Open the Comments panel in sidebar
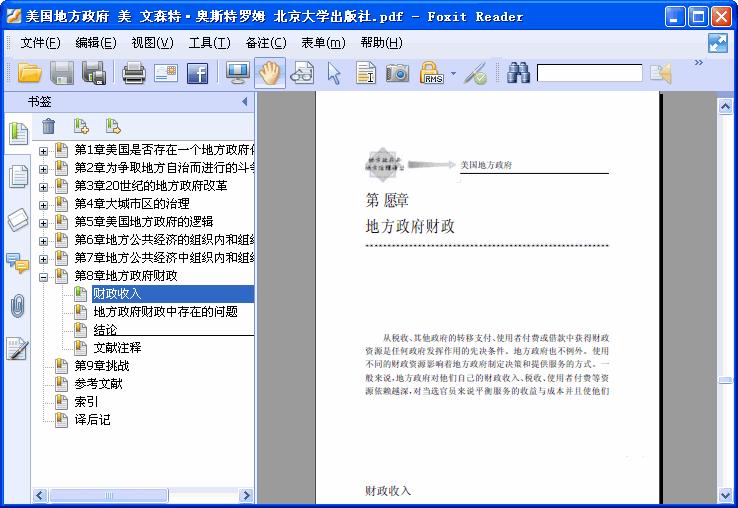This screenshot has width=738, height=508. click(17, 263)
